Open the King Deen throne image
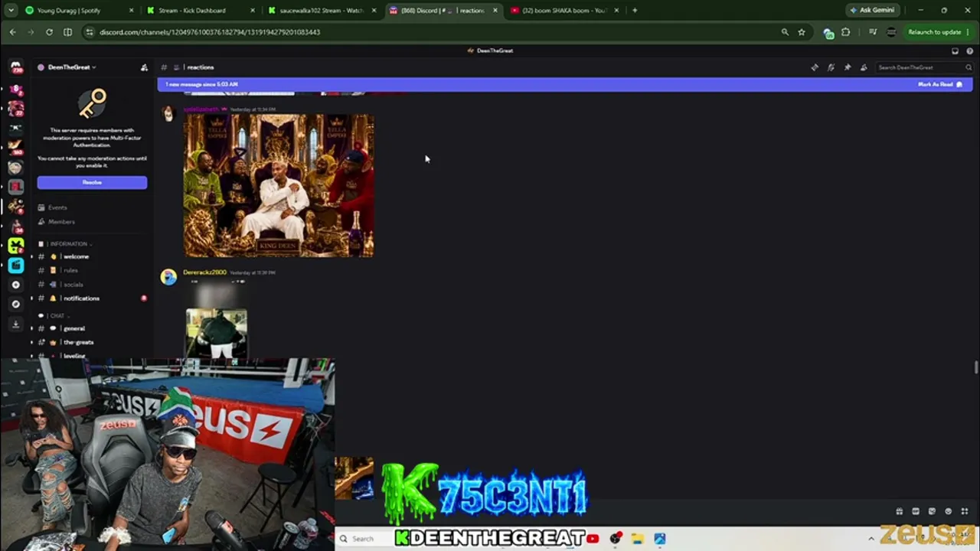This screenshot has height=551, width=980. click(279, 186)
